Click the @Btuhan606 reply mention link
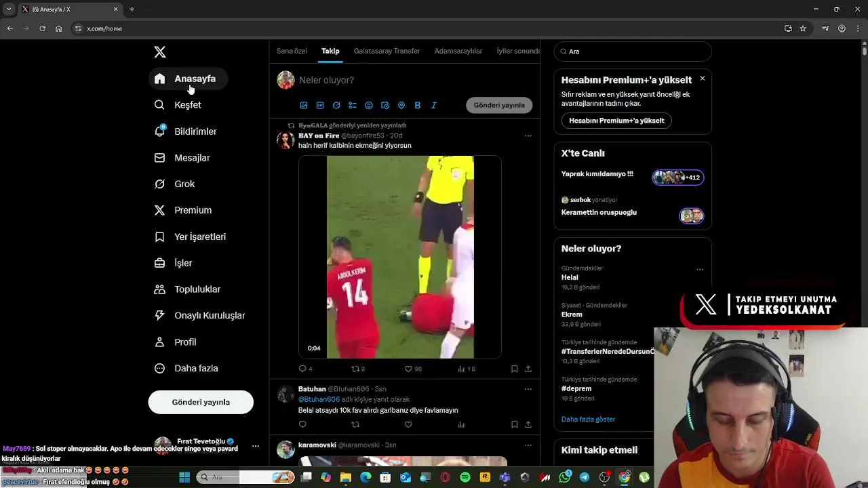This screenshot has width=868, height=488. (319, 400)
